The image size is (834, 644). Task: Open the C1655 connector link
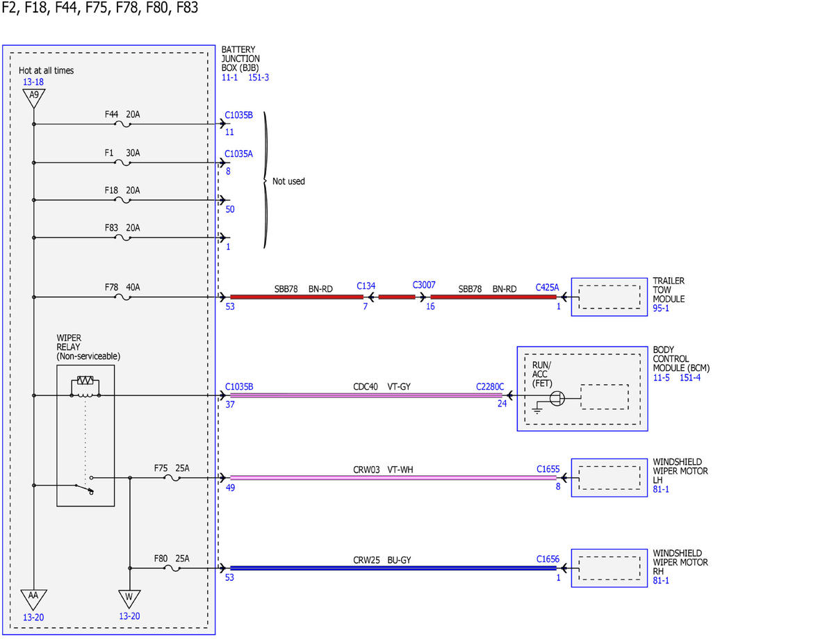[548, 469]
